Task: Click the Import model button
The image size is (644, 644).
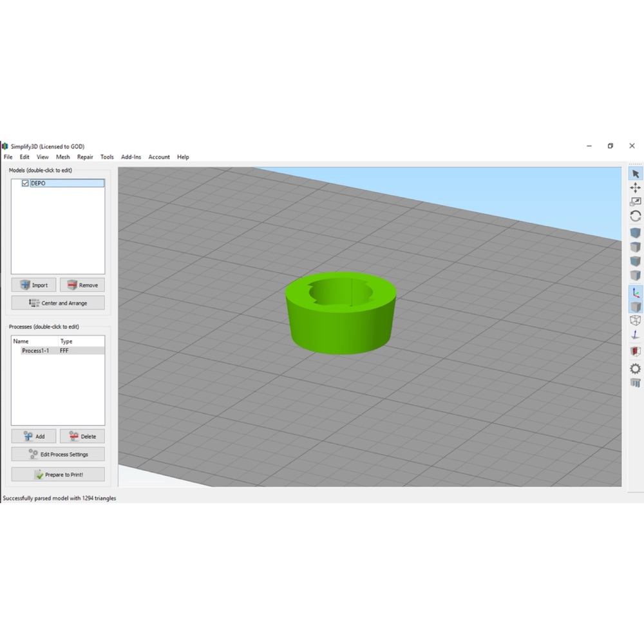Action: click(33, 285)
